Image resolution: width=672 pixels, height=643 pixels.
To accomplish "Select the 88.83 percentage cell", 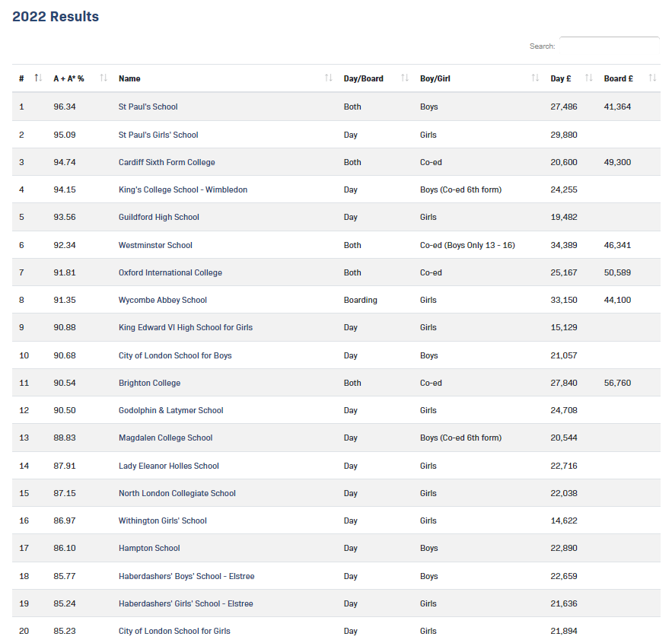I will [x=65, y=438].
